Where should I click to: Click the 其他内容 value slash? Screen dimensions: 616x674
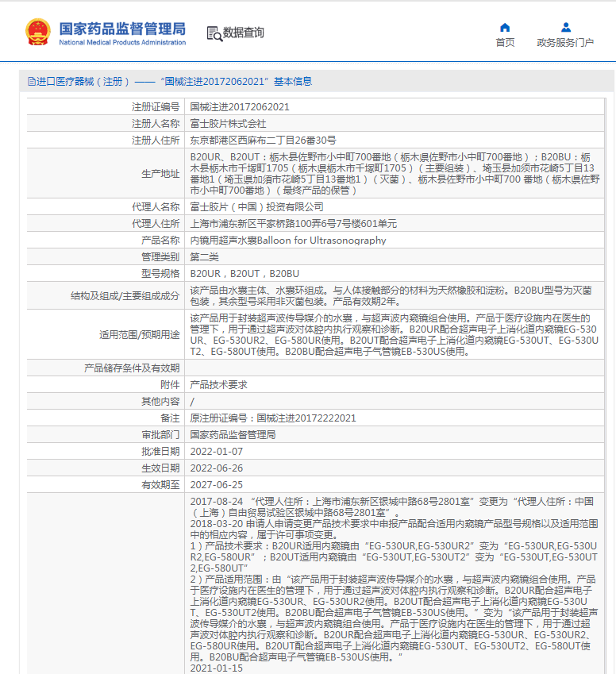[192, 402]
